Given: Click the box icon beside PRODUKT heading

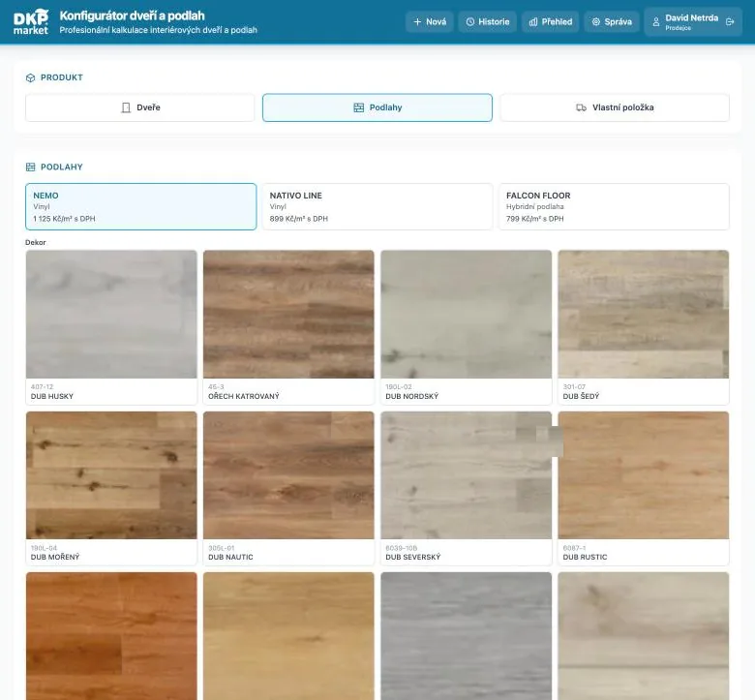Looking at the screenshot, I should pyautogui.click(x=30, y=77).
